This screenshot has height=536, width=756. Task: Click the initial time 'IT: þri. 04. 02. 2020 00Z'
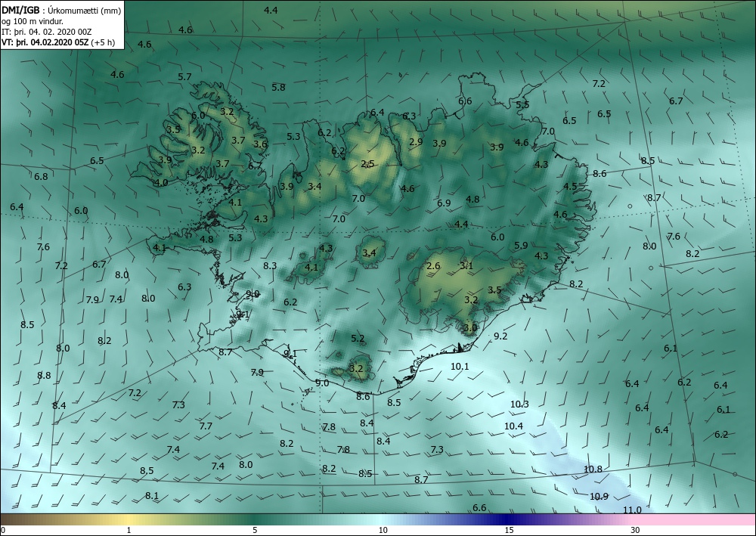pyautogui.click(x=47, y=32)
